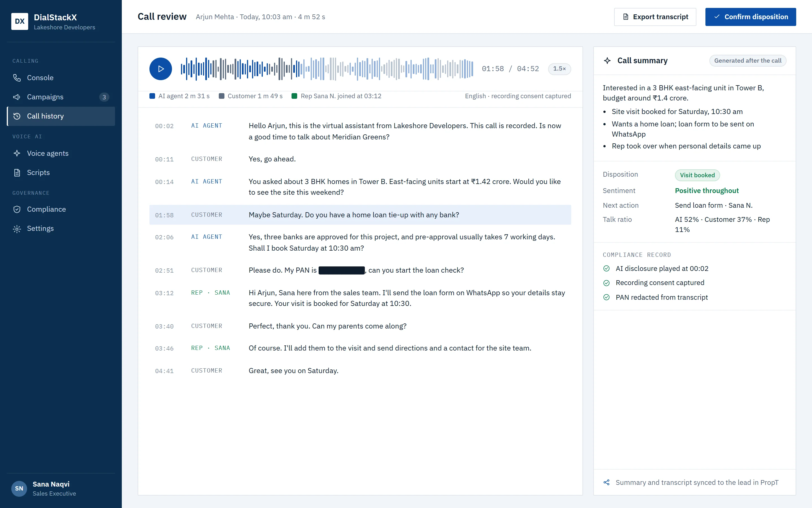Click the Campaigns count badge 3
This screenshot has width=812, height=508.
pos(104,97)
